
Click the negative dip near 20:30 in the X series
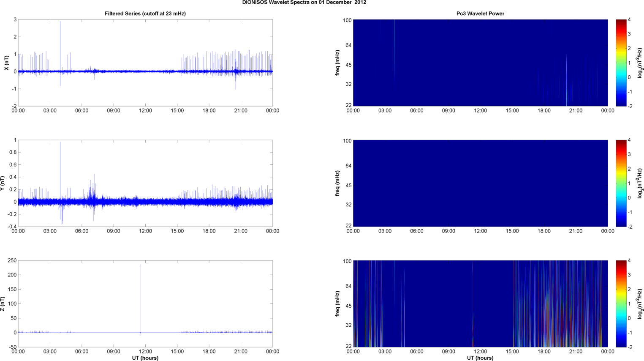pyautogui.click(x=236, y=81)
